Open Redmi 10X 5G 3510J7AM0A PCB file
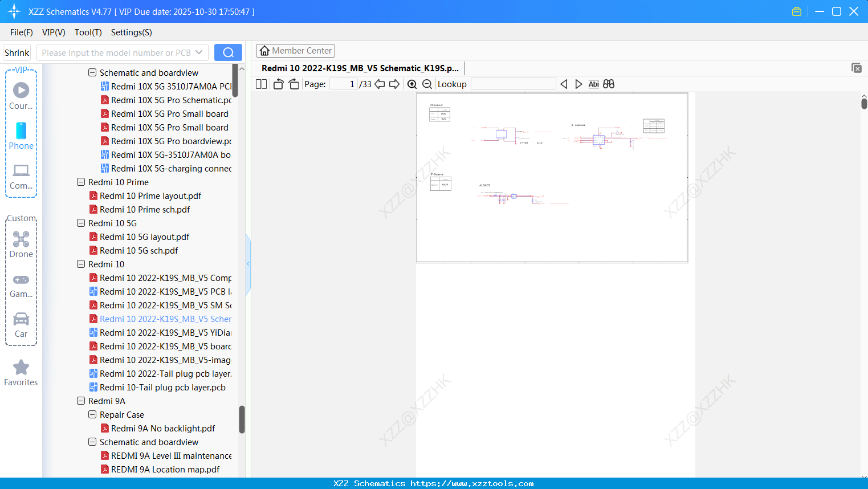Viewport: 868px width, 489px height. pos(166,86)
